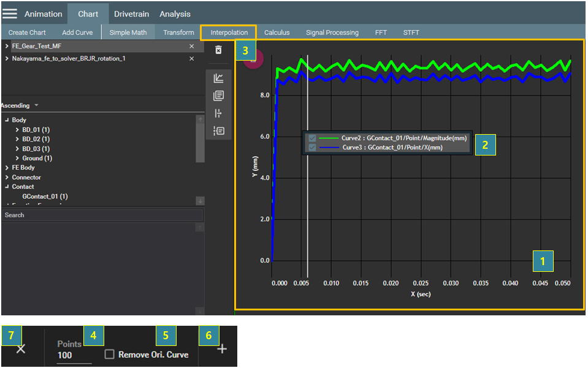Viewport: 588px width, 368px height.
Task: Click the plus icon beside Remove Ori. Curve
Action: 222,349
